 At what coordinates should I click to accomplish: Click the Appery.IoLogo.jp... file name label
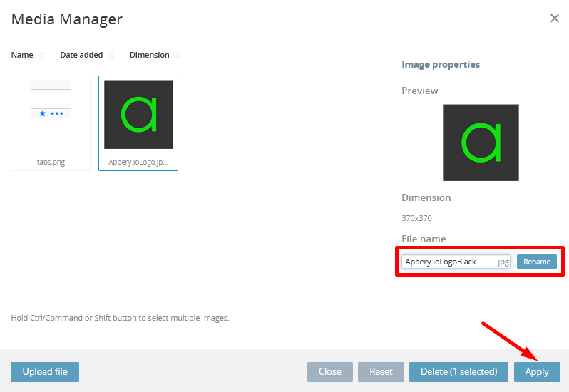(138, 162)
